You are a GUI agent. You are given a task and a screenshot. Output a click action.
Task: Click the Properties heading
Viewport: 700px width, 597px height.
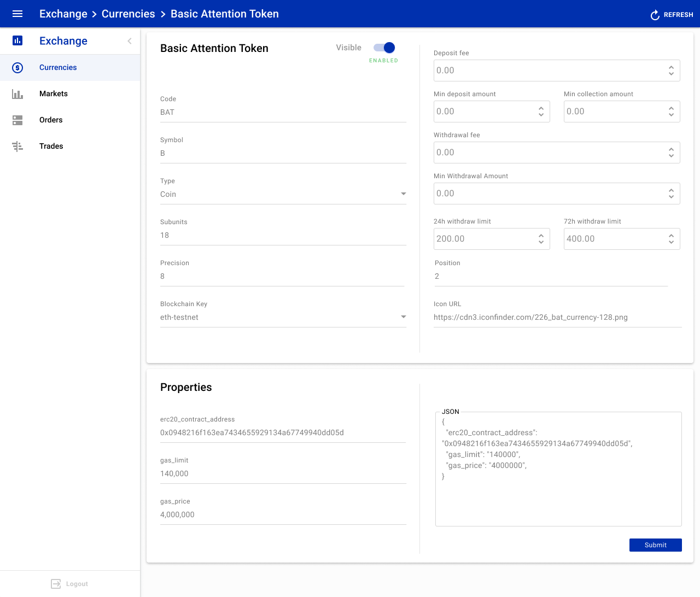[186, 387]
